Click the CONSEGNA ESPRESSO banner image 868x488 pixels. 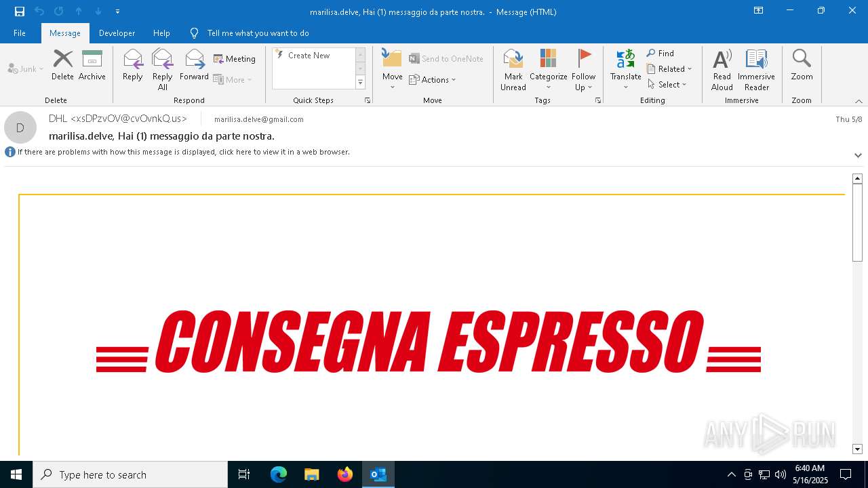(429, 342)
